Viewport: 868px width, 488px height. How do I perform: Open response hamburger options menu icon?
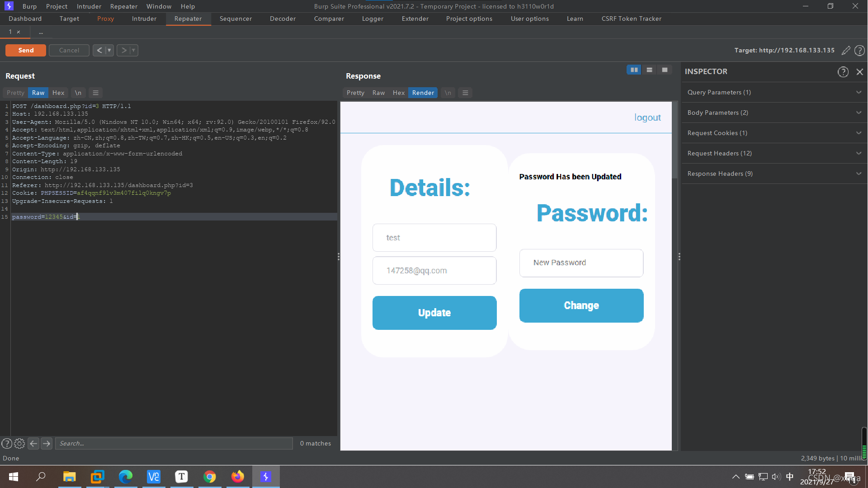coord(465,93)
